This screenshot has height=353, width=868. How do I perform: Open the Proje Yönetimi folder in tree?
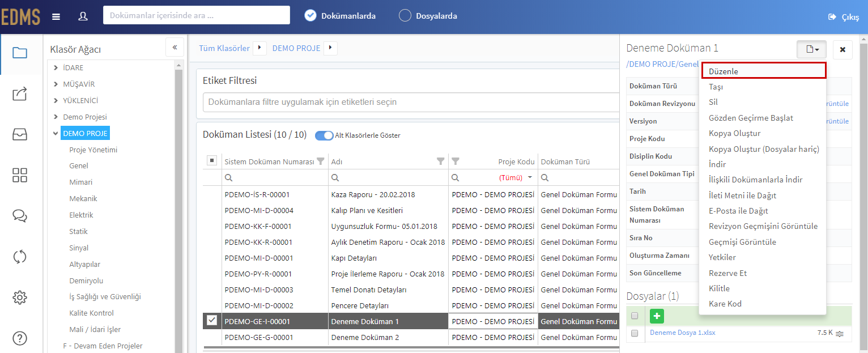(x=93, y=150)
